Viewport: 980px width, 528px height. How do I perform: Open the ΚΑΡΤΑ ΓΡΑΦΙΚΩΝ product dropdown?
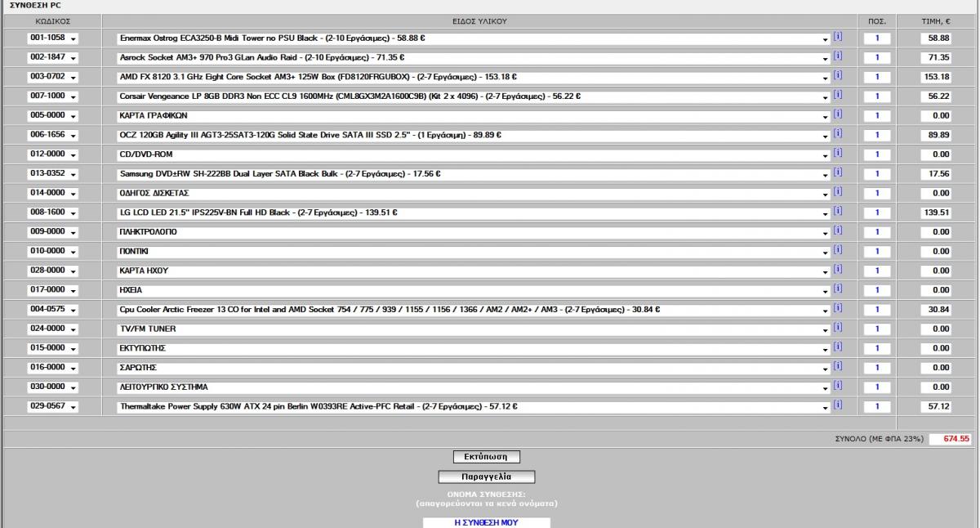point(474,116)
